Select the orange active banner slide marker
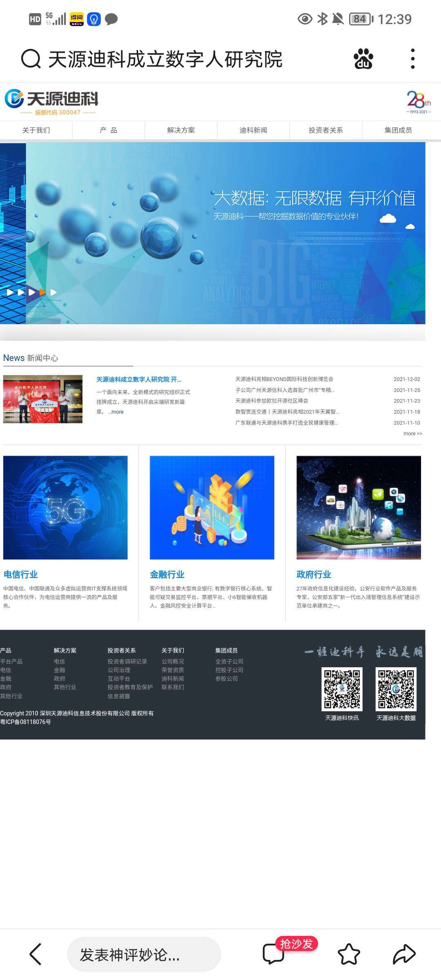 pos(42,292)
